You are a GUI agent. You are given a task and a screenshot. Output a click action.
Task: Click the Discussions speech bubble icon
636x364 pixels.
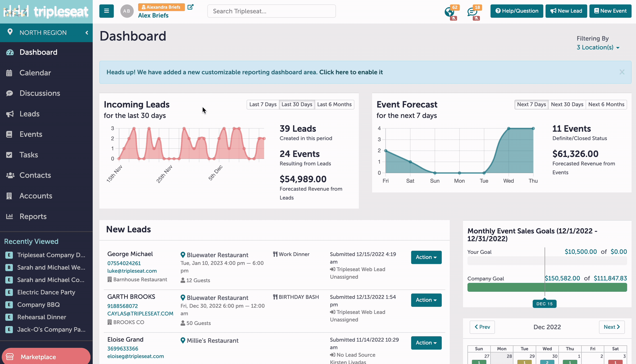(x=9, y=93)
